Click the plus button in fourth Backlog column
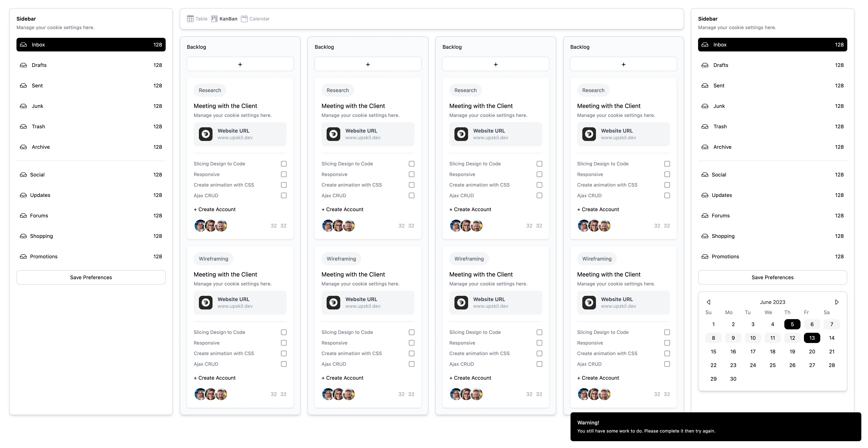 623,64
